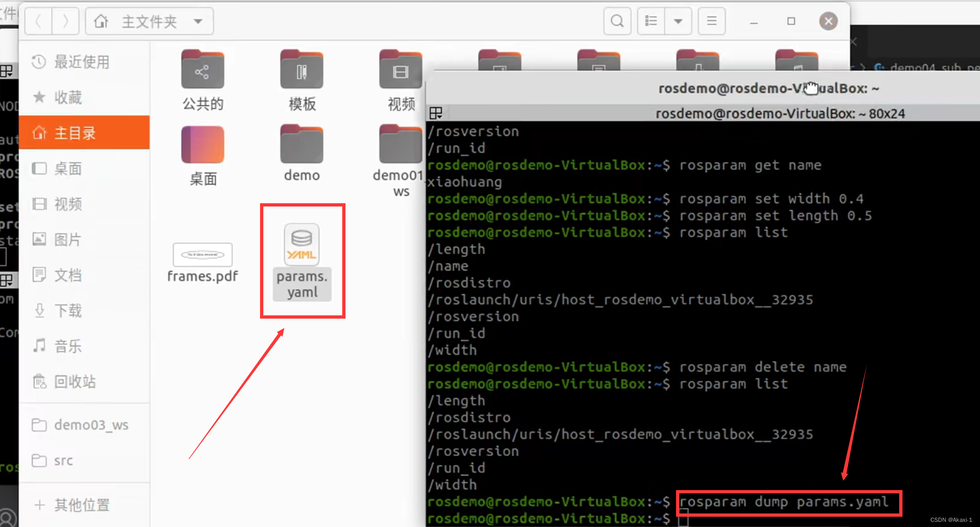980x527 pixels.
Task: Open the hamburger menu in file manager
Action: click(712, 21)
